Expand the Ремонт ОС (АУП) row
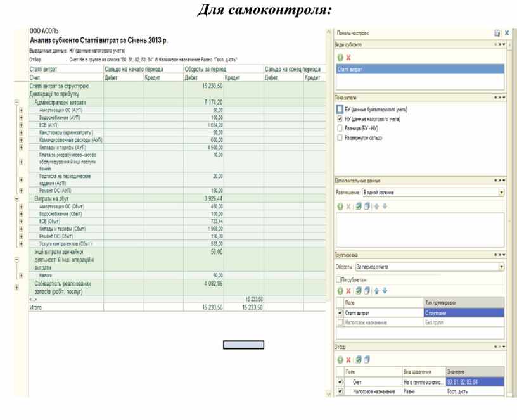Viewport: 517px width, 420px height. coord(22,191)
